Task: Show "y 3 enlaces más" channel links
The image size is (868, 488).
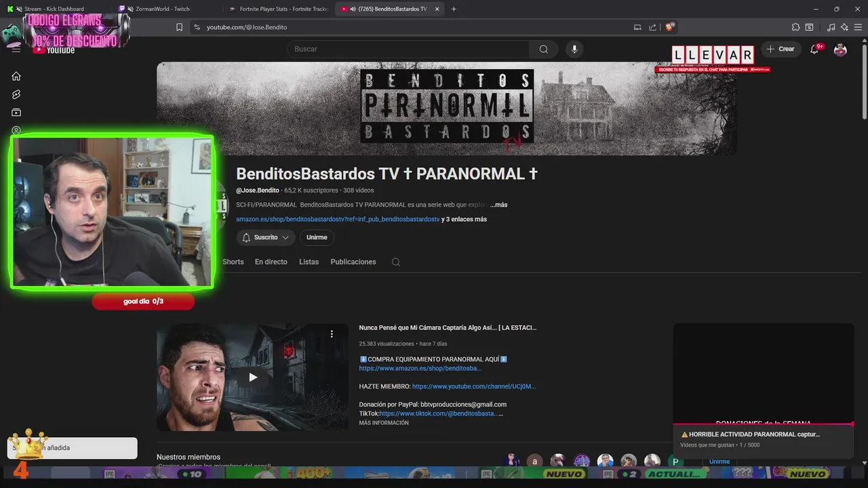Action: coord(464,219)
